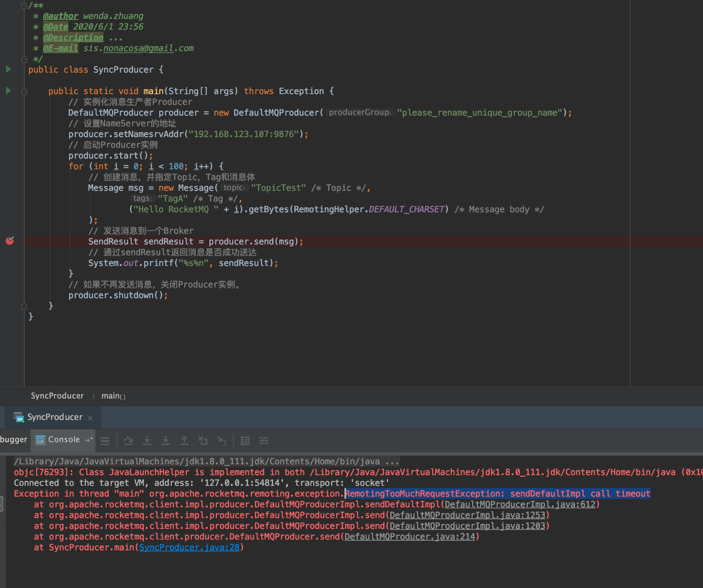Click @author tag in Javadoc
703x588 pixels.
point(61,16)
